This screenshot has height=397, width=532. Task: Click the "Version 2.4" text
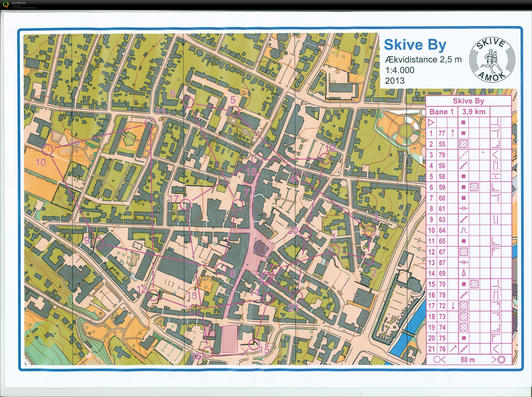pos(17,5)
